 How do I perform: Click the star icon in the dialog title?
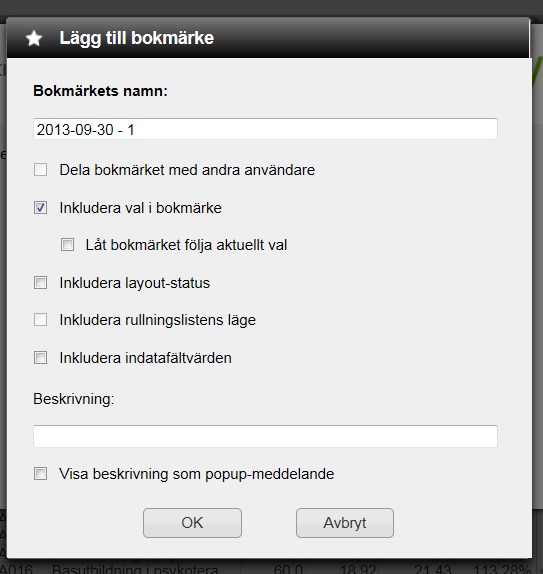[34, 38]
